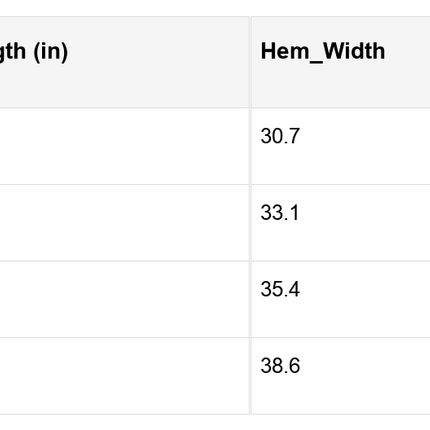Image resolution: width=430 pixels, height=430 pixels.
Task: Click the partially visible Length (in) header
Action: 124,62
